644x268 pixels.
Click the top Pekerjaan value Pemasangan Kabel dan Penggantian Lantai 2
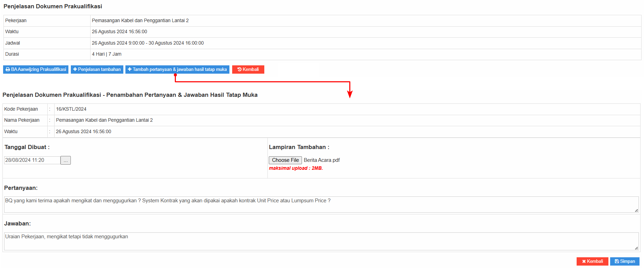(x=140, y=20)
